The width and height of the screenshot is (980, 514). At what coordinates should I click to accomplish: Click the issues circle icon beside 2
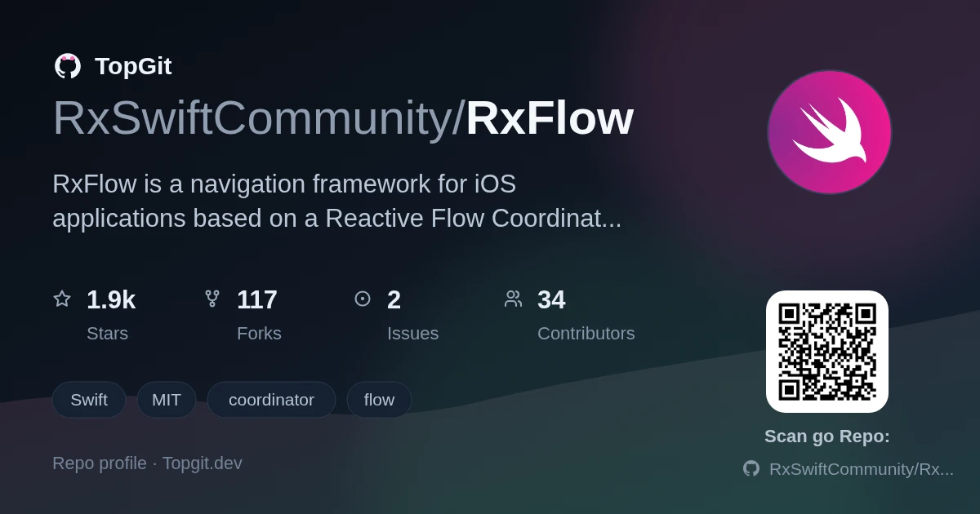(x=363, y=299)
